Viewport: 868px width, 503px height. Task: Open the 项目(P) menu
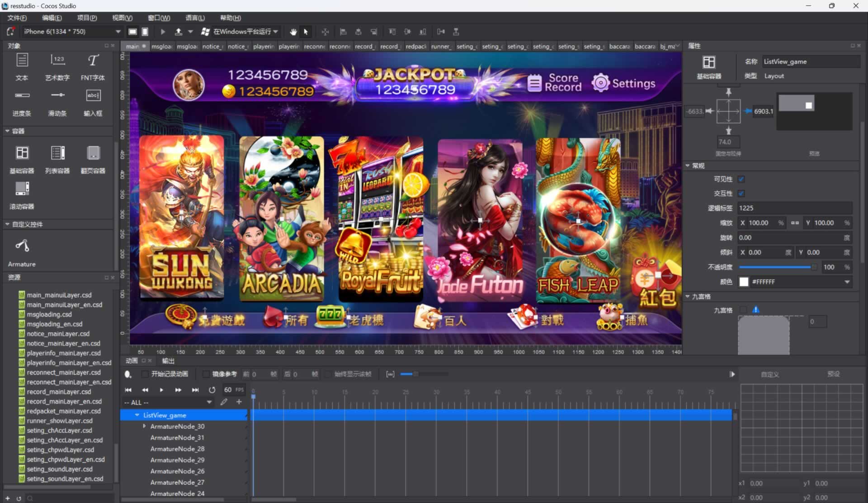(x=87, y=18)
